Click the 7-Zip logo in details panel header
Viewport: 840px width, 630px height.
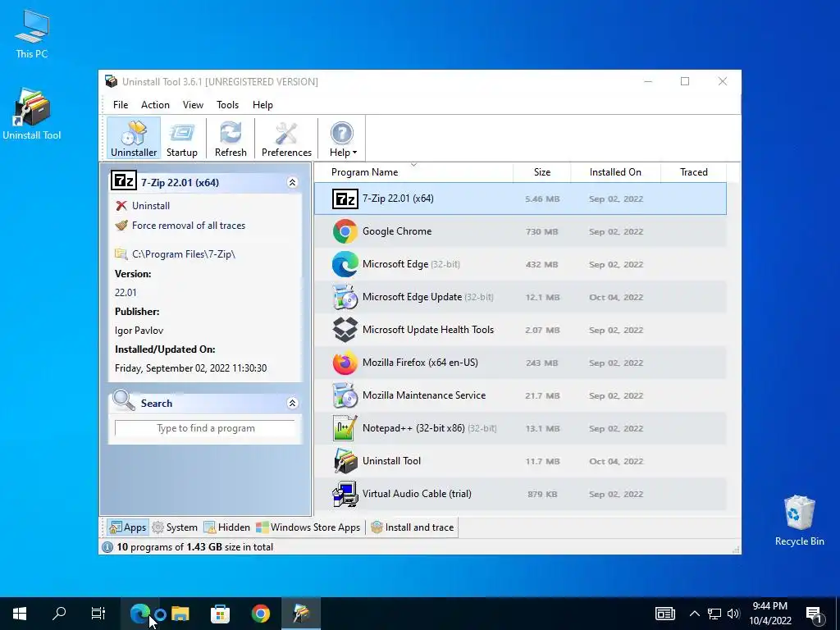point(124,181)
